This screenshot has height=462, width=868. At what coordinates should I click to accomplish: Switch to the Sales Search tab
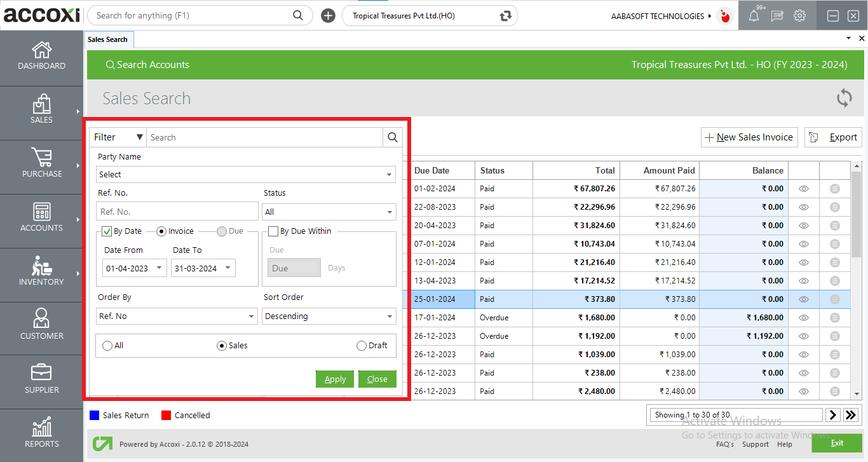click(x=107, y=39)
